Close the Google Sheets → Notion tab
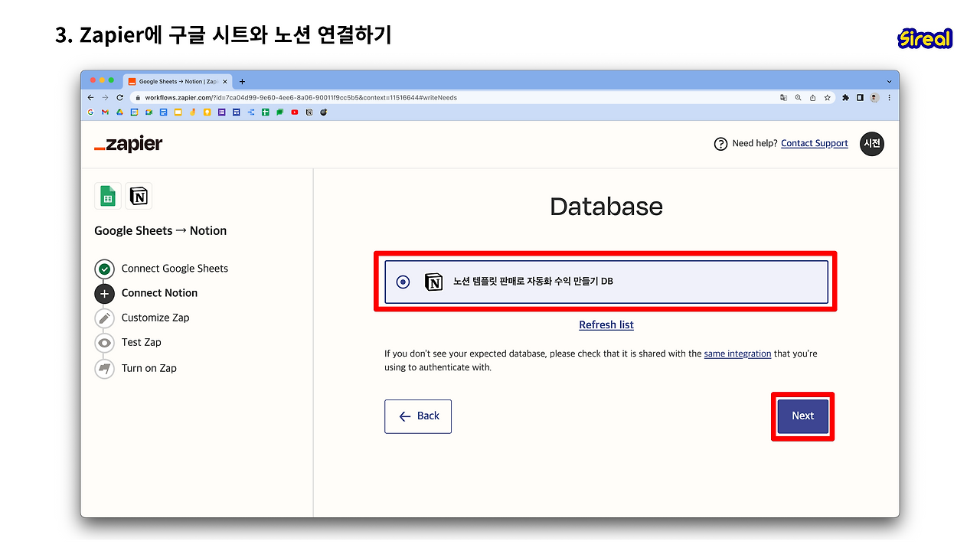The image size is (980, 551). point(224,81)
